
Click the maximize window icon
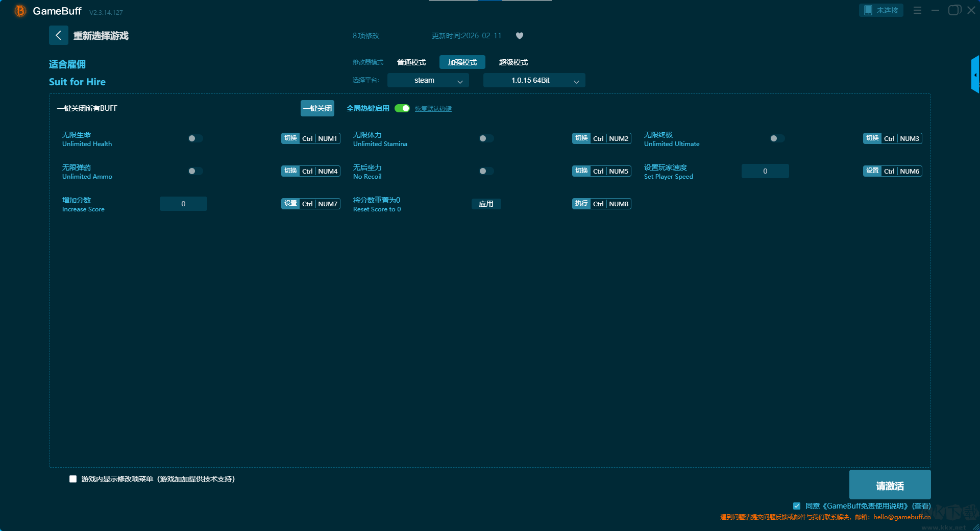(x=954, y=10)
